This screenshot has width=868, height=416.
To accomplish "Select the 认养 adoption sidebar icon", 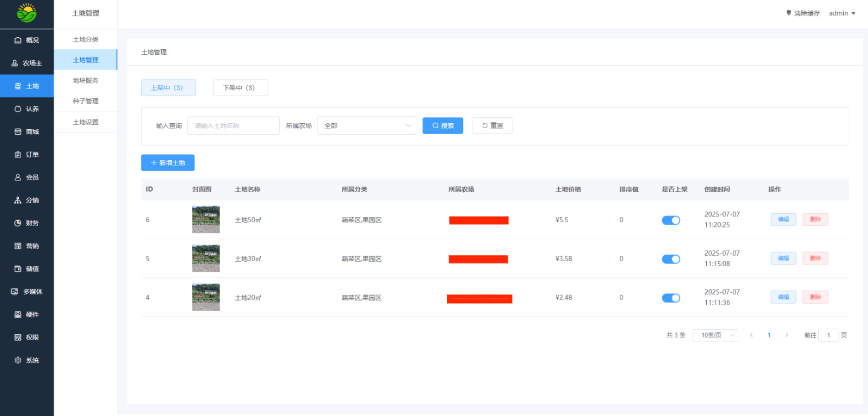I will 18,109.
